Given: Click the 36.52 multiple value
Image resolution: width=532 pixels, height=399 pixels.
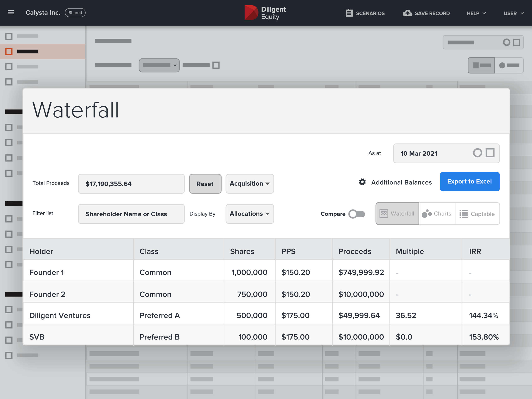Looking at the screenshot, I should click(406, 315).
